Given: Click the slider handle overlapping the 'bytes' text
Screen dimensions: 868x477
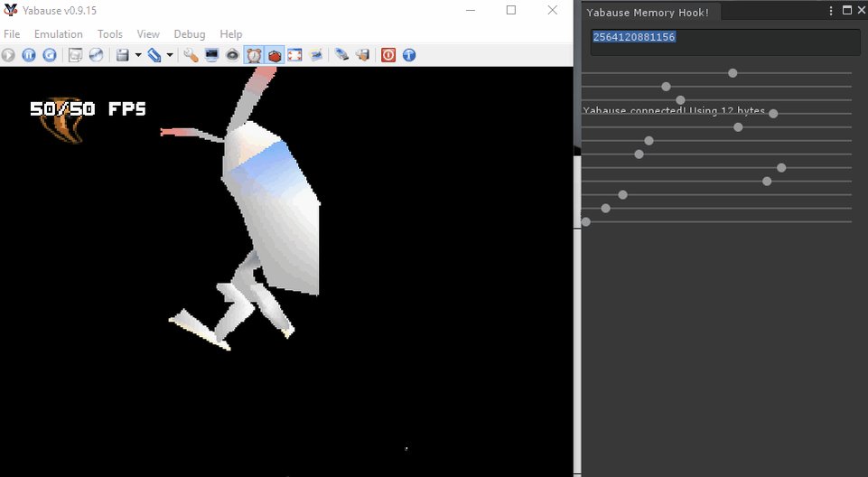Looking at the screenshot, I should point(773,114).
